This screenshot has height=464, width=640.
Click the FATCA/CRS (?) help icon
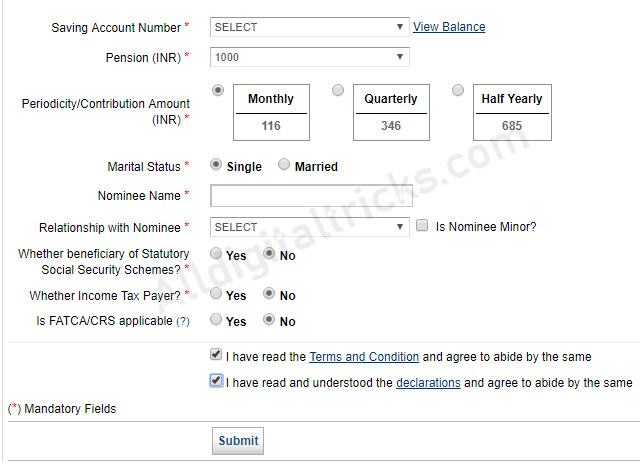point(183,322)
